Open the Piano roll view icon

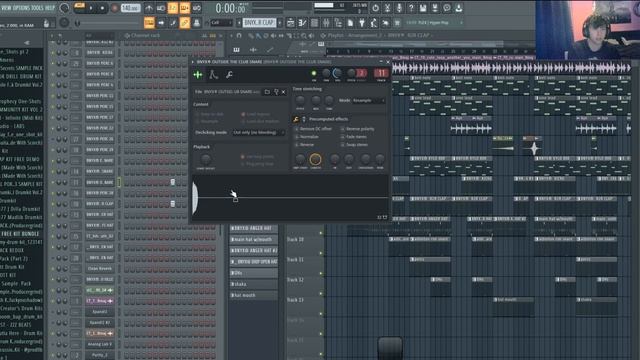302,23
